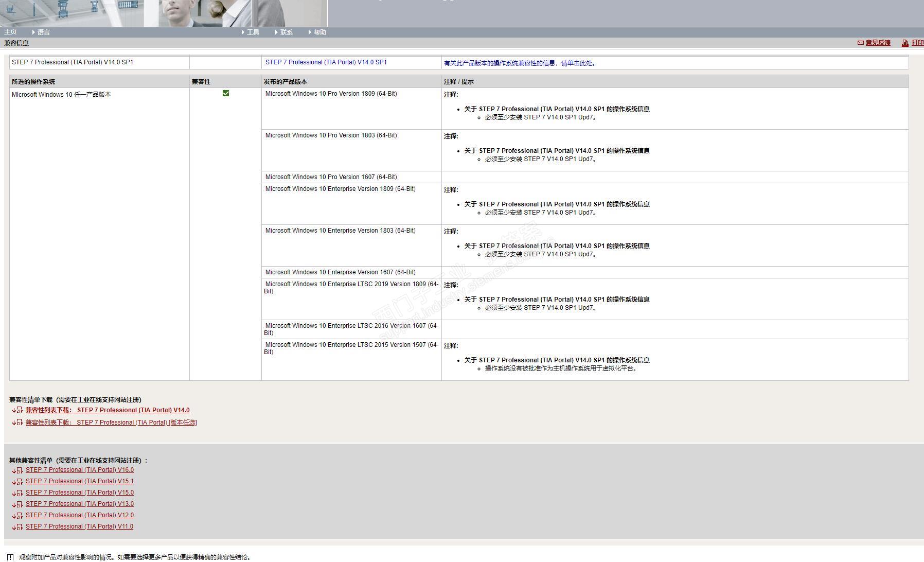Click the download icon beside the V13.0 list

(17, 504)
